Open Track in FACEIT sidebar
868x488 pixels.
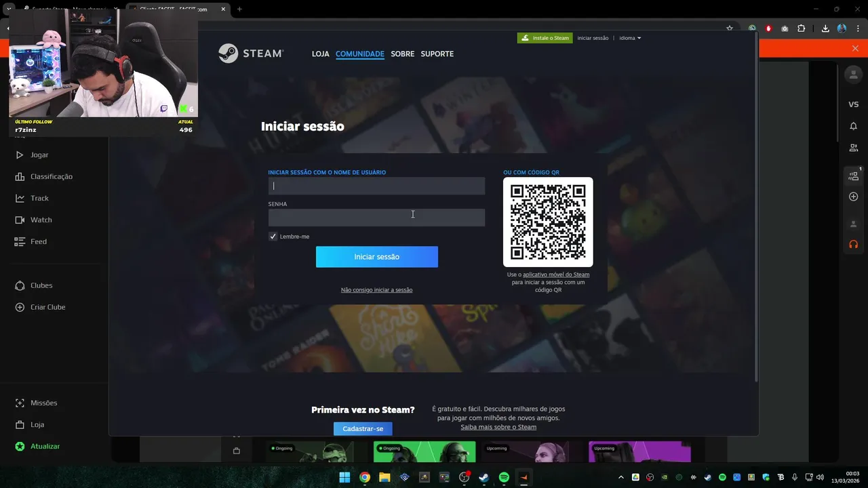(33, 199)
